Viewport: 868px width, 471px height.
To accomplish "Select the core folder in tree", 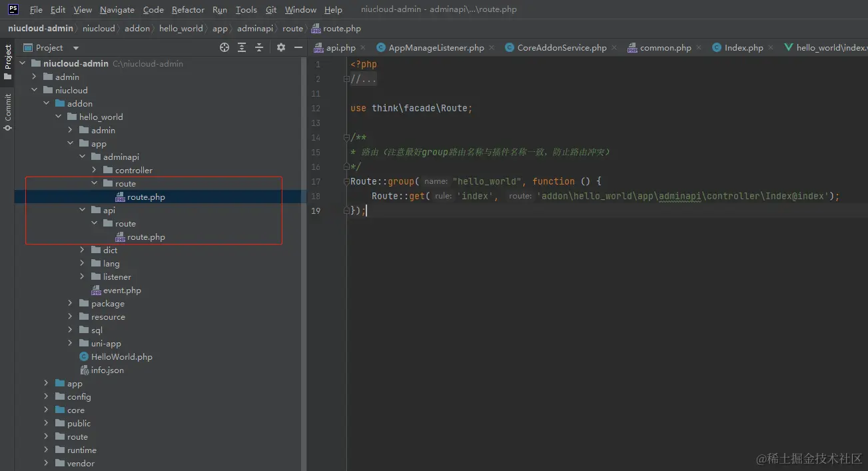I will click(70, 410).
